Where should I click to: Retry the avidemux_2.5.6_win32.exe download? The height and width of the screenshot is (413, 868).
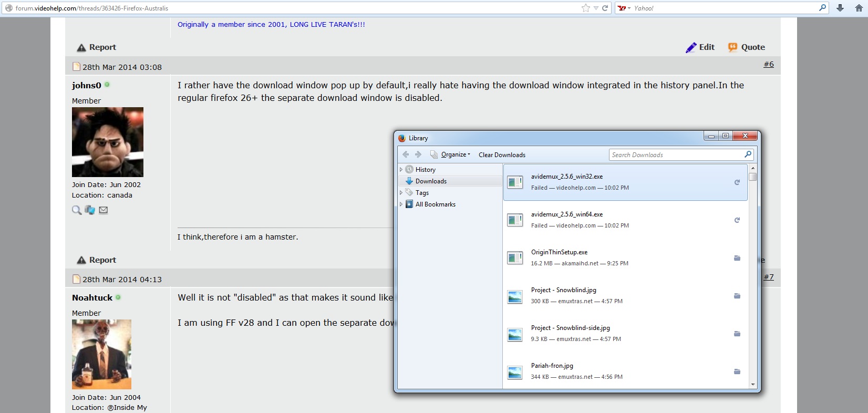tap(737, 182)
